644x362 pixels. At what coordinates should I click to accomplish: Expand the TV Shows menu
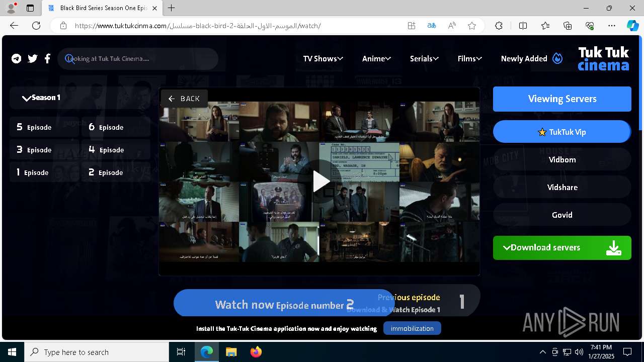click(x=323, y=59)
